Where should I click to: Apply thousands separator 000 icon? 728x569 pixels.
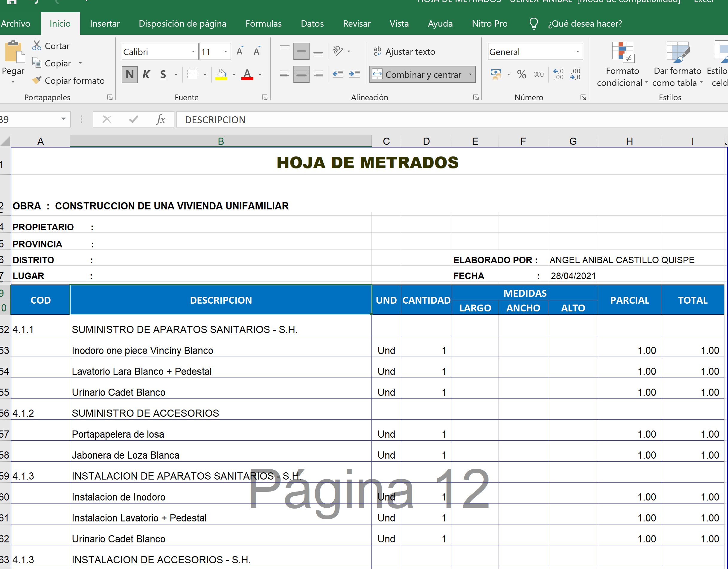coord(538,74)
